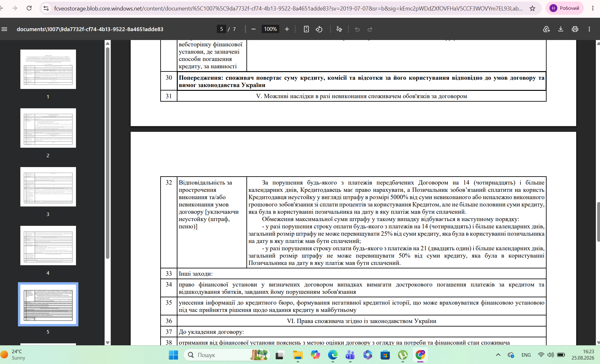Click the 'Попередження: споживач повертає' row text

tap(362, 81)
